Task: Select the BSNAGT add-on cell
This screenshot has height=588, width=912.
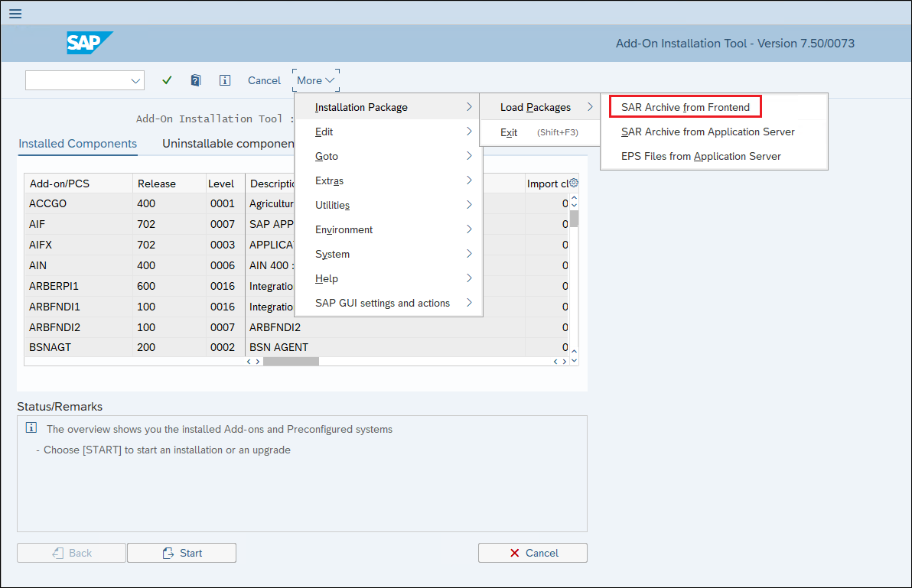Action: [x=79, y=347]
